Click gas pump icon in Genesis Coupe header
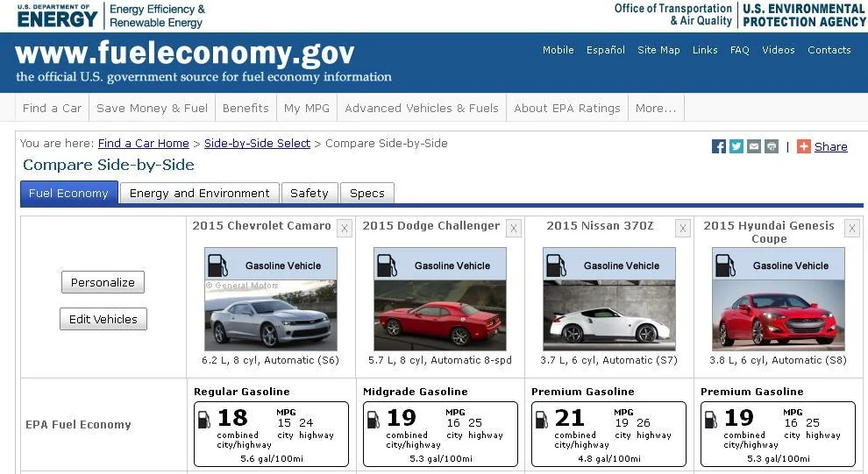 725,265
